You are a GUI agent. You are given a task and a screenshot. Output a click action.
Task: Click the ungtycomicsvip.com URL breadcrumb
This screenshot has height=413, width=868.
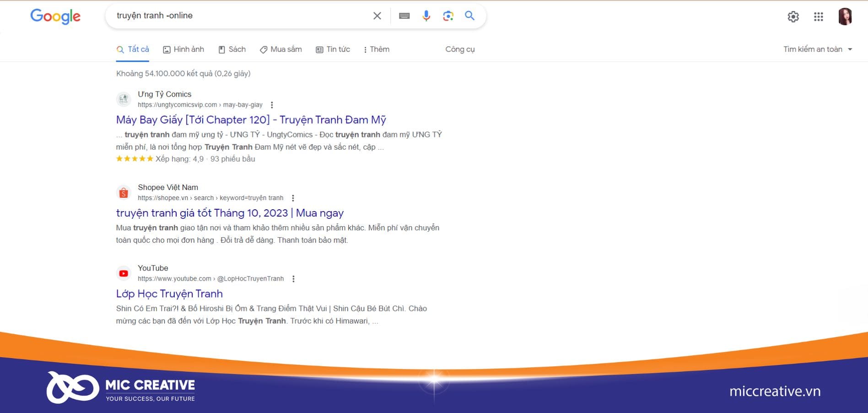200,105
